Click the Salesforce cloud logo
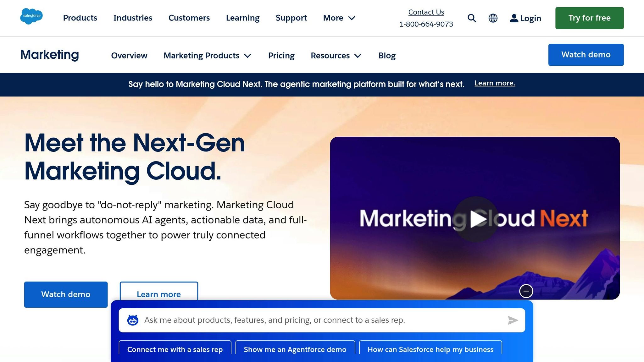 31,16
